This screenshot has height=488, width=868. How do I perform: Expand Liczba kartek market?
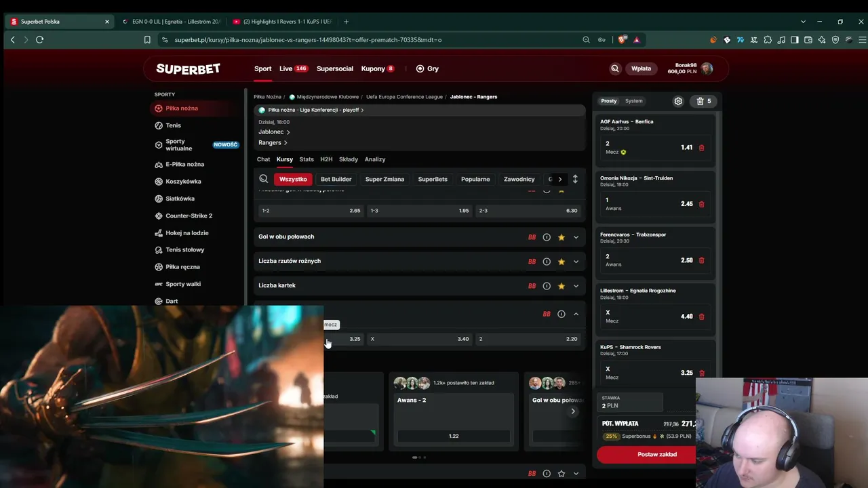[576, 286]
